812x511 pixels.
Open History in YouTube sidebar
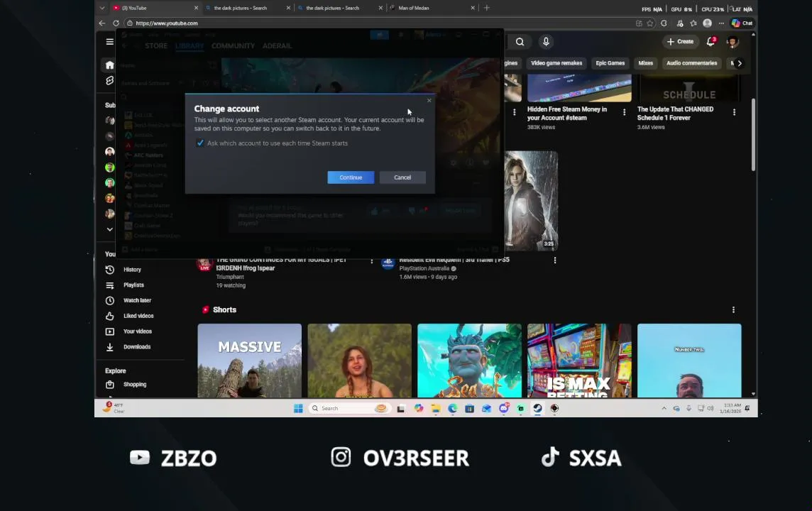tap(131, 270)
